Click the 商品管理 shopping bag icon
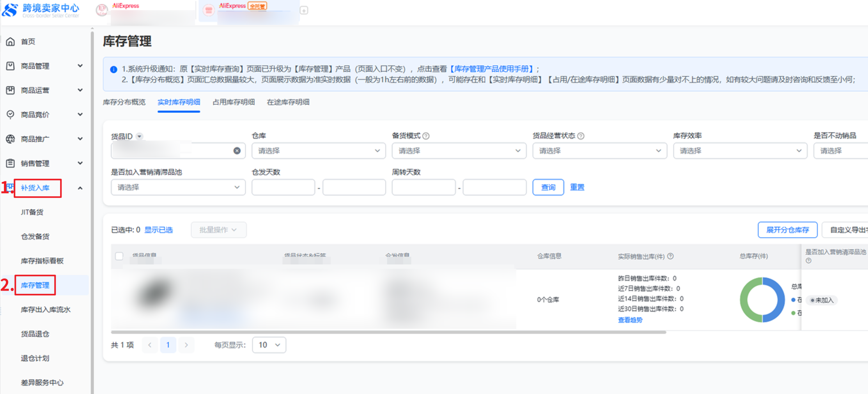 pyautogui.click(x=11, y=66)
